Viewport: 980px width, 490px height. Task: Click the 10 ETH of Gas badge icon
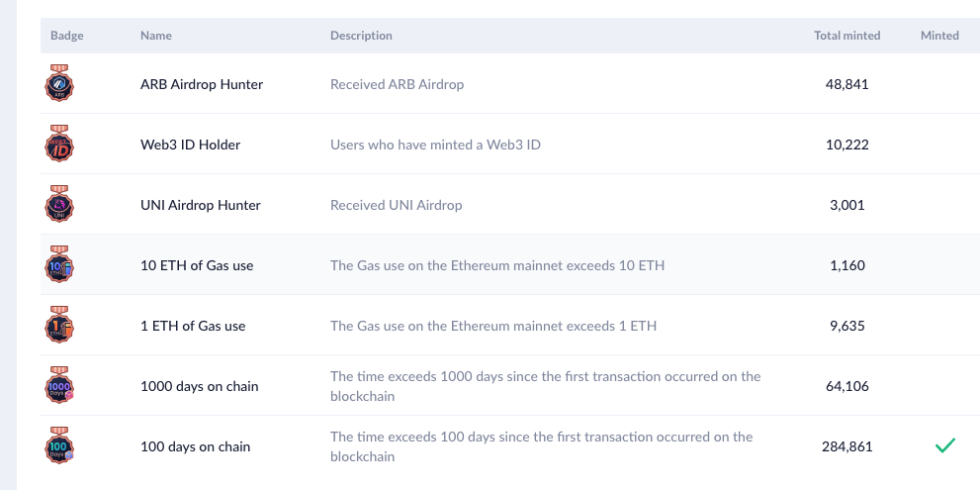pyautogui.click(x=59, y=264)
